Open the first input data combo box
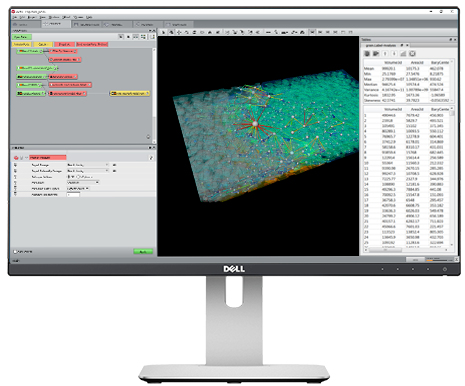The image size is (465, 386). (88, 165)
